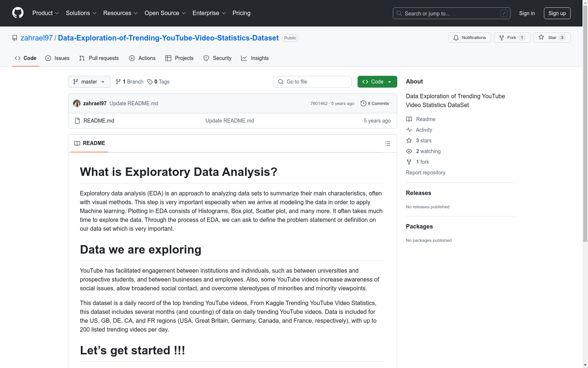Focus the Search or jump to field

click(452, 13)
